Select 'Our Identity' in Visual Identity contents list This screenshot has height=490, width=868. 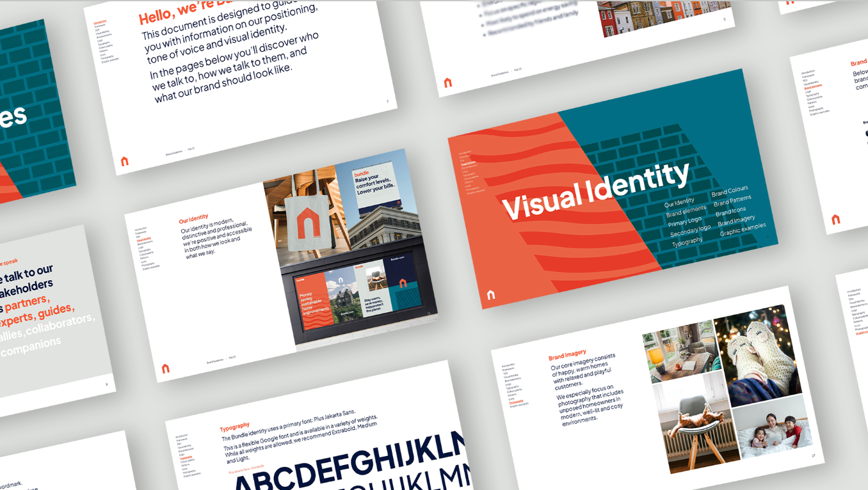point(679,202)
